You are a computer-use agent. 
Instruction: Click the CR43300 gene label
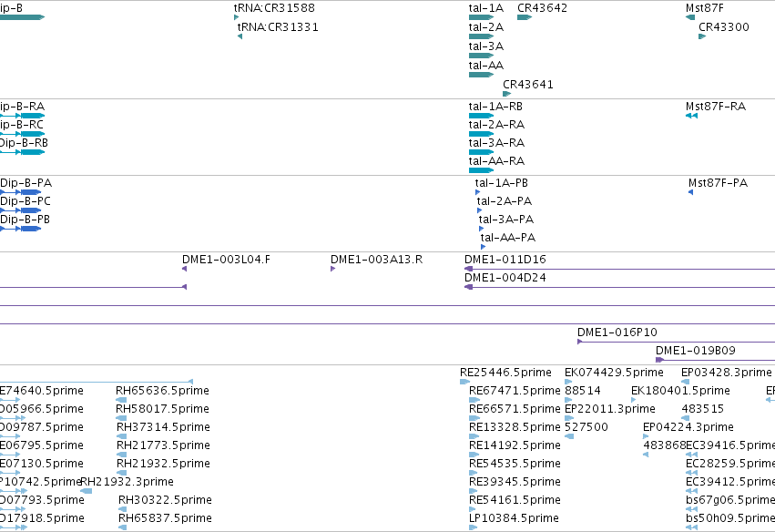point(724,27)
